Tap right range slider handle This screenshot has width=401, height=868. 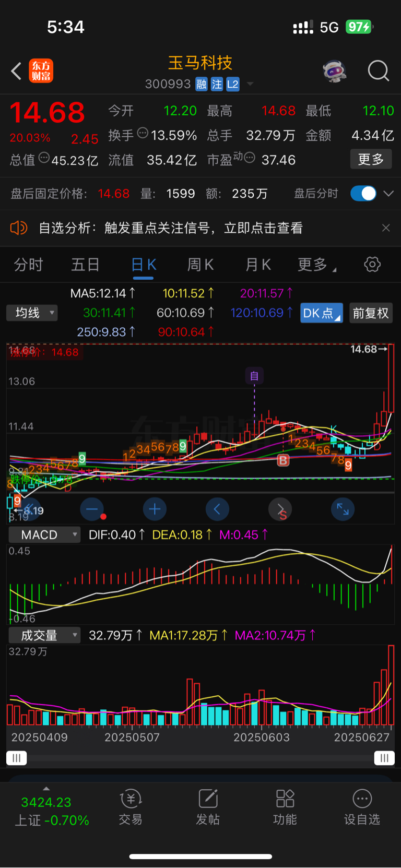tap(384, 758)
